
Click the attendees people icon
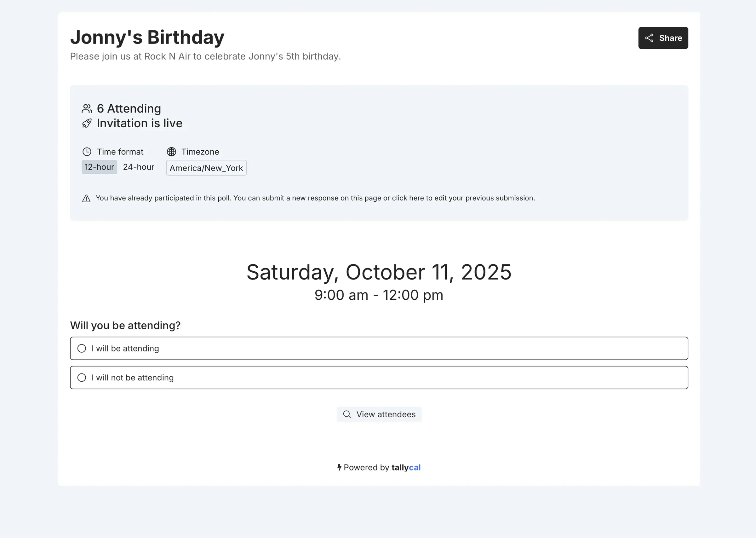87,109
